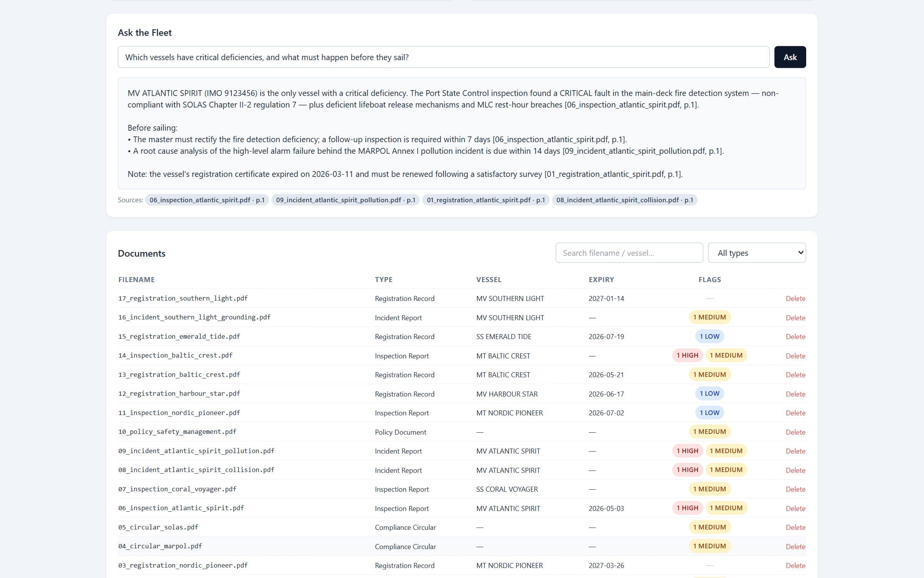
Task: Click the 1 LOW flag on 15_registration_emerald_tide.pdf
Action: coord(710,336)
